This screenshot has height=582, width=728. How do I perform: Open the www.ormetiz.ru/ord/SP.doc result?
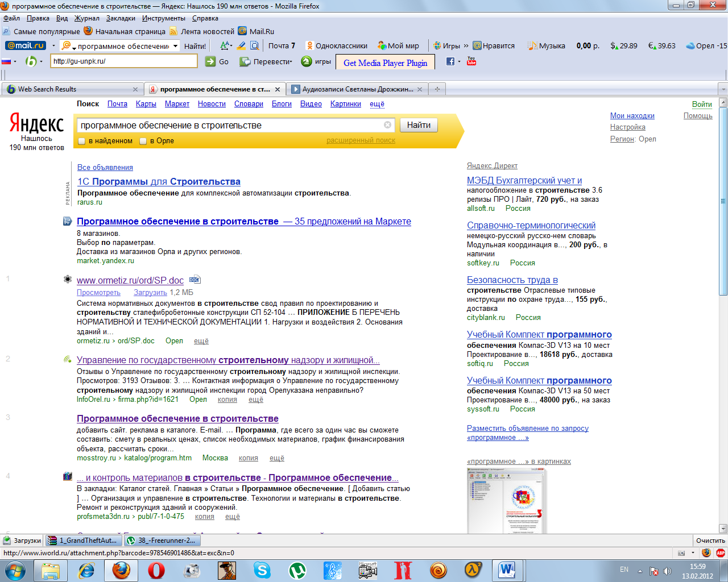(x=130, y=280)
